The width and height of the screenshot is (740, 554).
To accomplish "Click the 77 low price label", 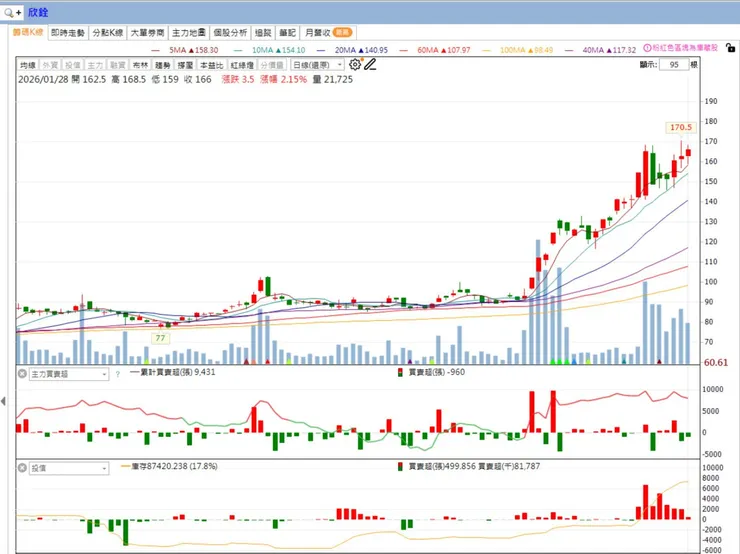I will pos(160,338).
